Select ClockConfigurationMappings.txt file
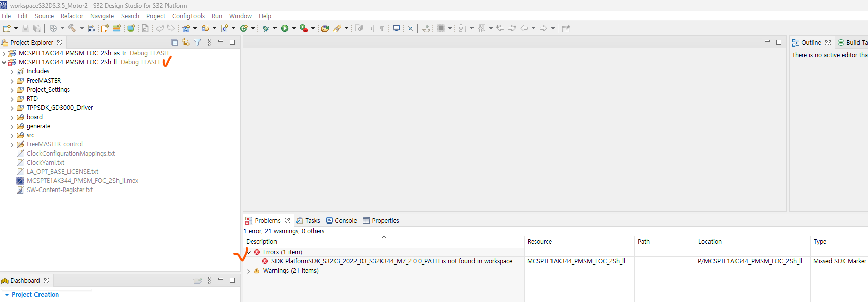This screenshot has height=302, width=868. coord(71,154)
